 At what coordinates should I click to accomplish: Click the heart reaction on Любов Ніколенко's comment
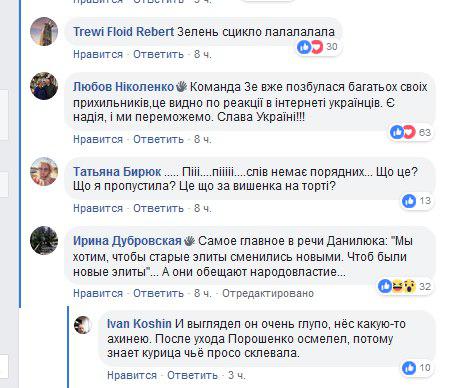click(410, 132)
